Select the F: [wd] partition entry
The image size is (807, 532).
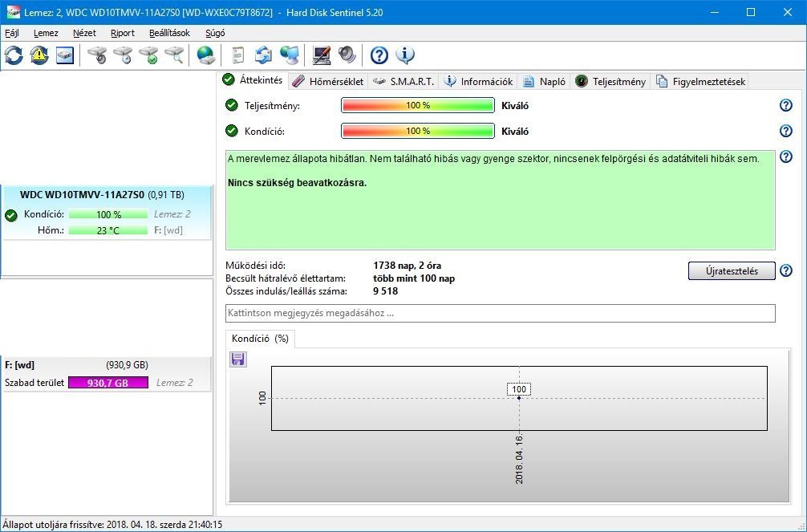[x=107, y=374]
